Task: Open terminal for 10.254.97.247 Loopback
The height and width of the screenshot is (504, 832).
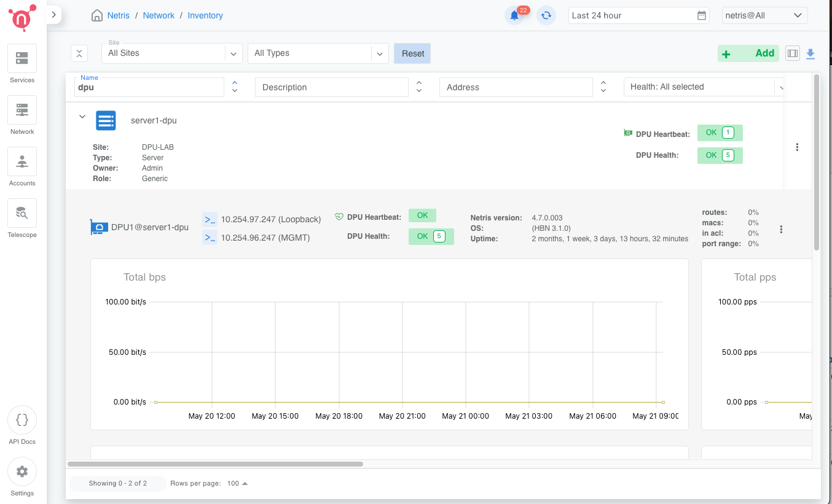Action: tap(210, 219)
